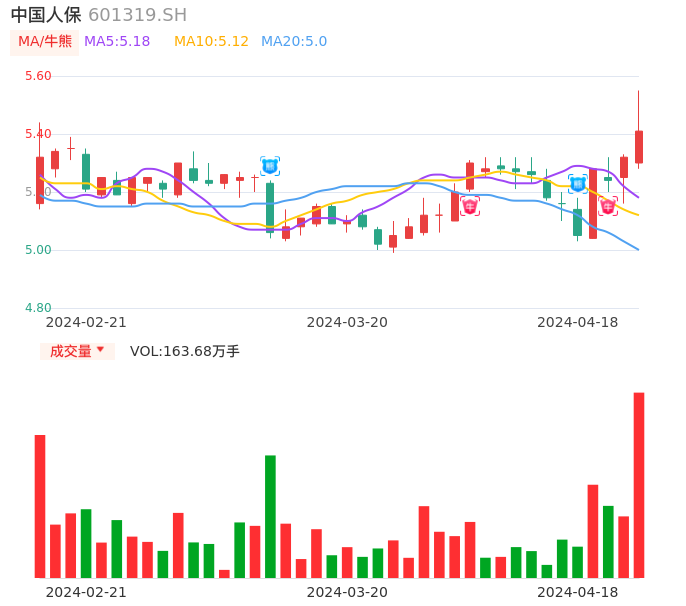Click the stock code 601319.SH
The height and width of the screenshot is (606, 686).
tap(137, 15)
